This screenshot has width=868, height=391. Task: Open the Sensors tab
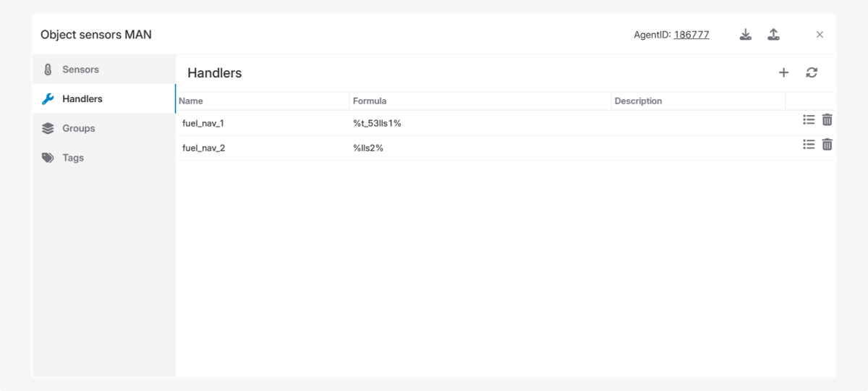coord(80,70)
